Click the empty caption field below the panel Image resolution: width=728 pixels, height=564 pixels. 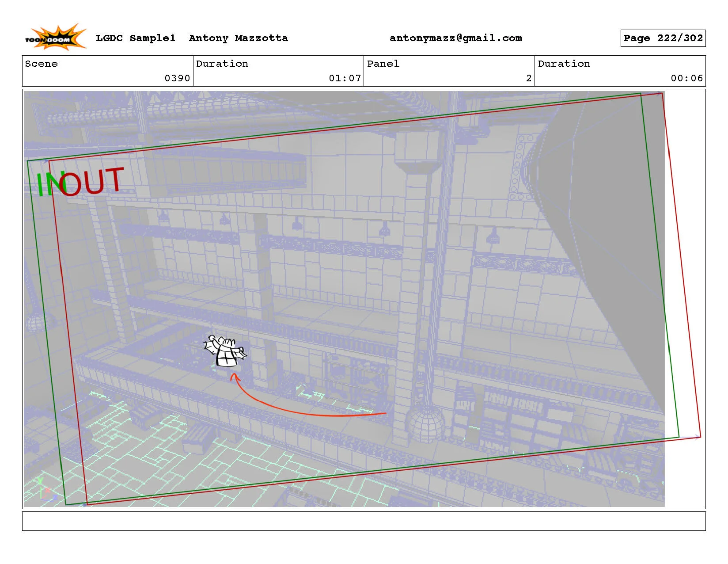click(x=364, y=521)
